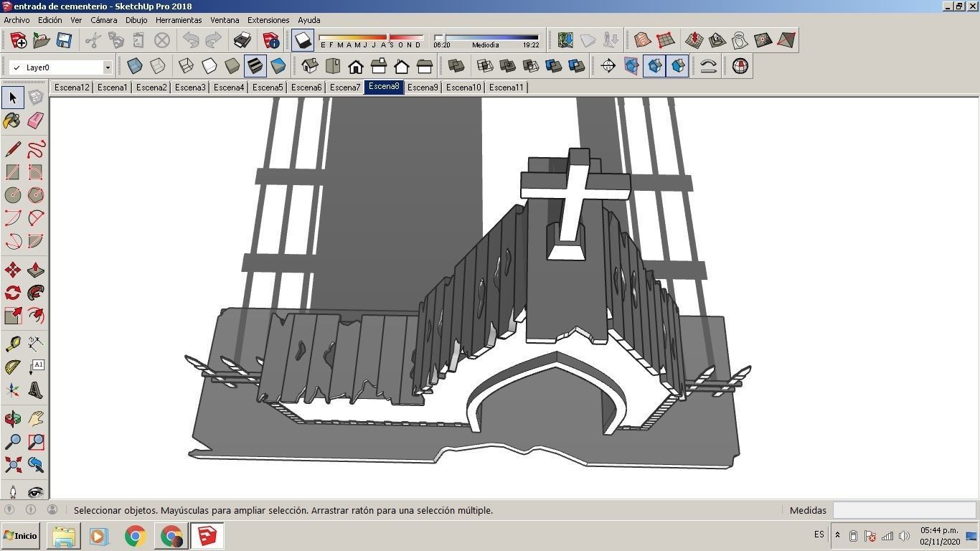Screen dimensions: 980x551
Task: Select the Eraser tool
Action: [x=36, y=121]
